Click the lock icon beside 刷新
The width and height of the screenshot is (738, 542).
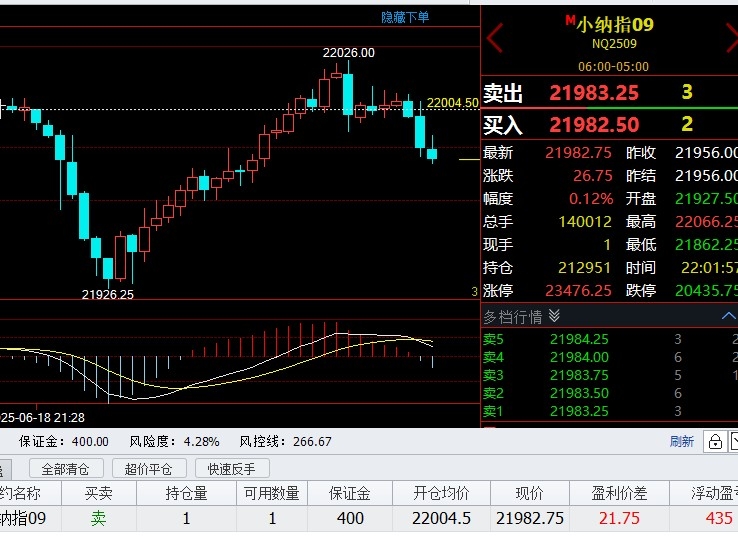click(715, 442)
